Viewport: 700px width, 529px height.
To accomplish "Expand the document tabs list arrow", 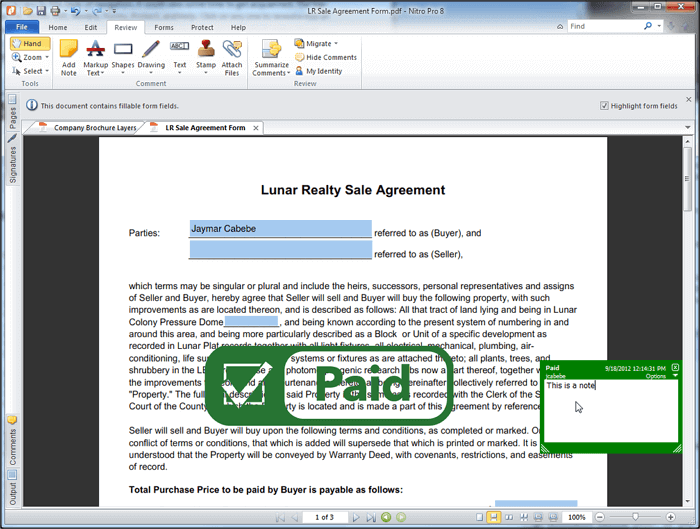I will tap(688, 128).
